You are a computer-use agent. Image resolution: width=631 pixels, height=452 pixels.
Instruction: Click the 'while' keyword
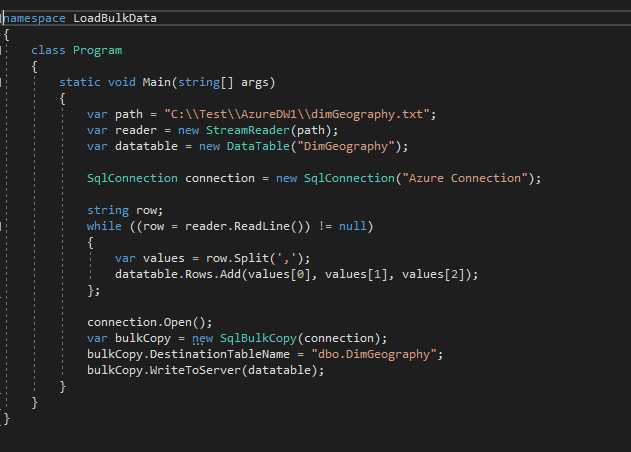click(x=104, y=226)
